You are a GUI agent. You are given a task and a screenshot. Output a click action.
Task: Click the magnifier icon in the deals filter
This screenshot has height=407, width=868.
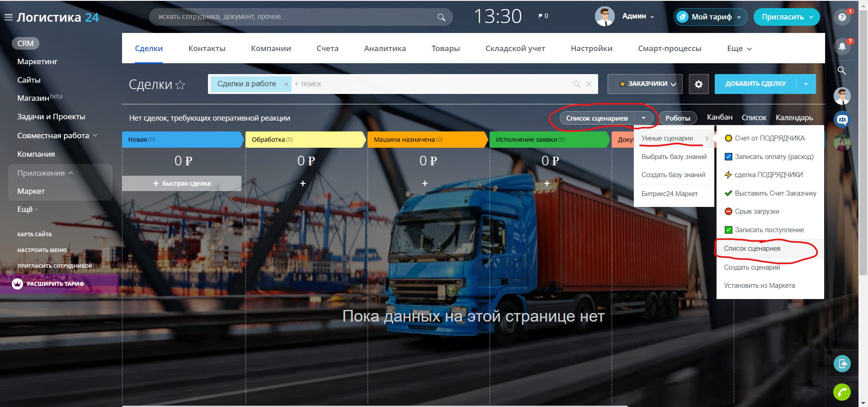(576, 84)
